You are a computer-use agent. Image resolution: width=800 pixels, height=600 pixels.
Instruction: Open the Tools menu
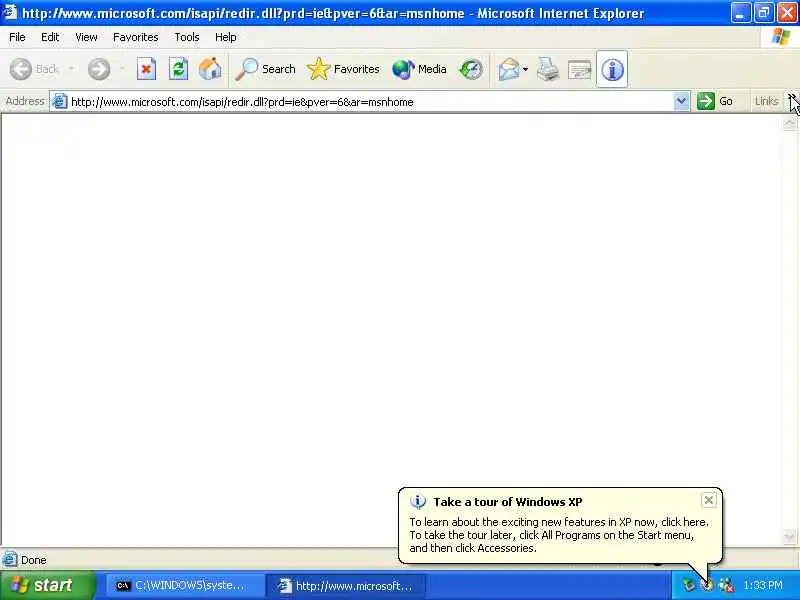(187, 37)
